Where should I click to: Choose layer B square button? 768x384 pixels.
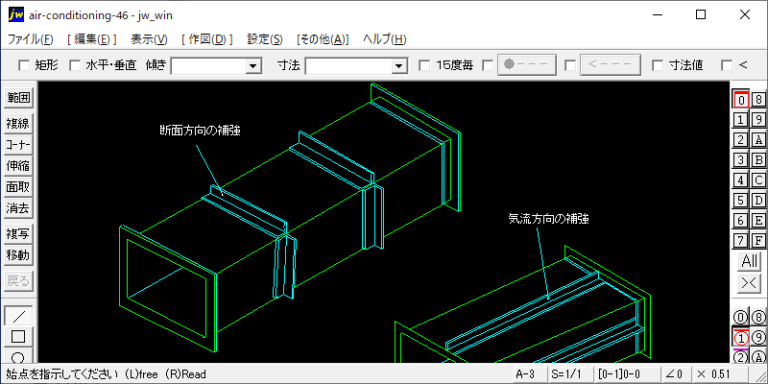tap(758, 160)
